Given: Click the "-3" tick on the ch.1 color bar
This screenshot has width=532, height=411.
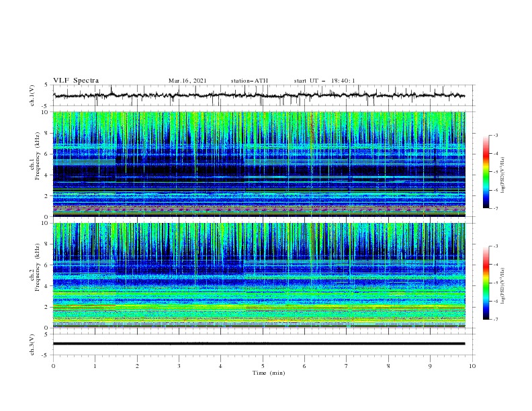Looking at the screenshot, I should click(x=495, y=135).
